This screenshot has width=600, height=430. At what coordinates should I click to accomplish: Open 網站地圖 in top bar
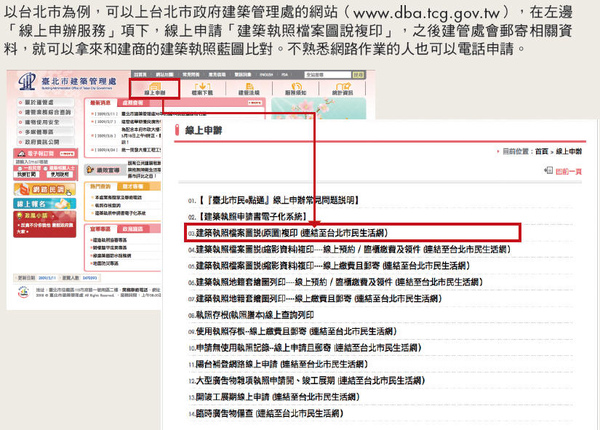165,75
